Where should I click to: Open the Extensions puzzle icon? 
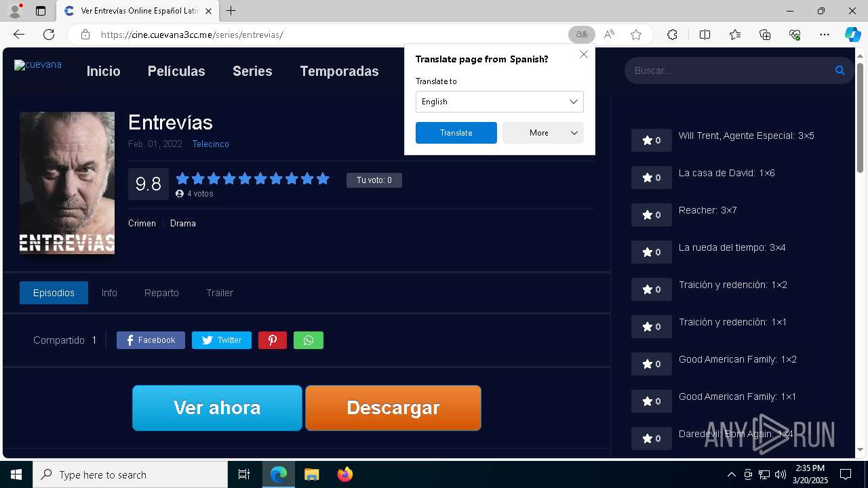point(672,35)
